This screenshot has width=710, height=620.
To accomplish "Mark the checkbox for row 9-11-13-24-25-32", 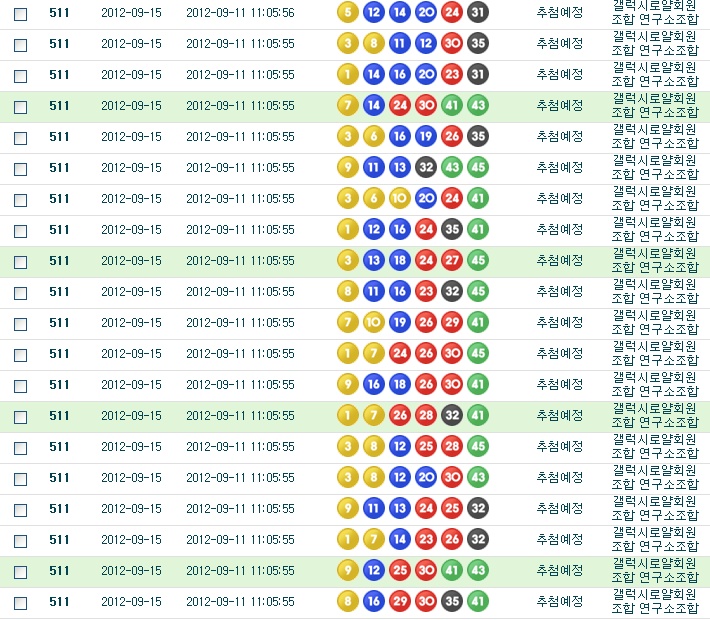I will pos(20,510).
